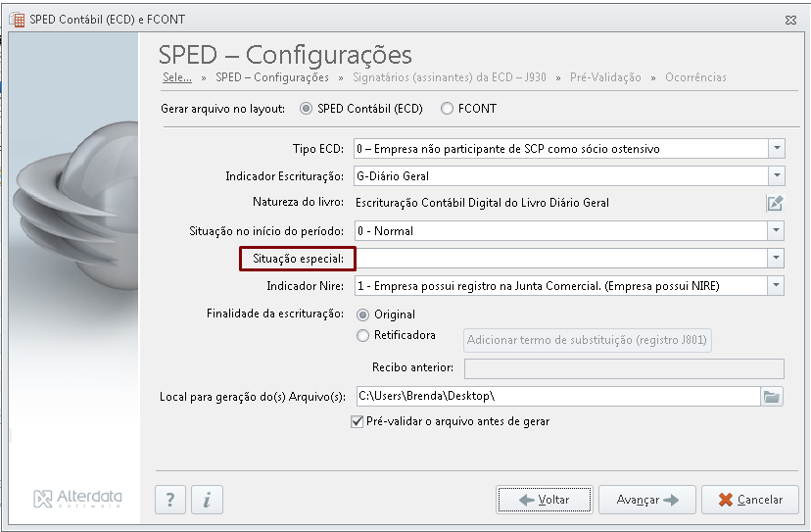Image resolution: width=811 pixels, height=532 pixels.
Task: Toggle Pré-validar o arquivo antes de gerar
Action: click(x=357, y=421)
